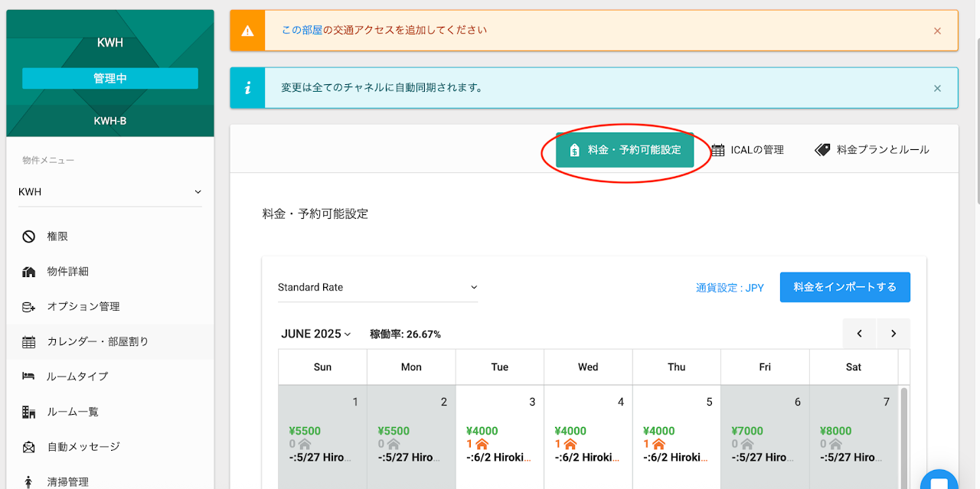
Task: Click the オプション管理 database icon
Action: pyautogui.click(x=29, y=307)
